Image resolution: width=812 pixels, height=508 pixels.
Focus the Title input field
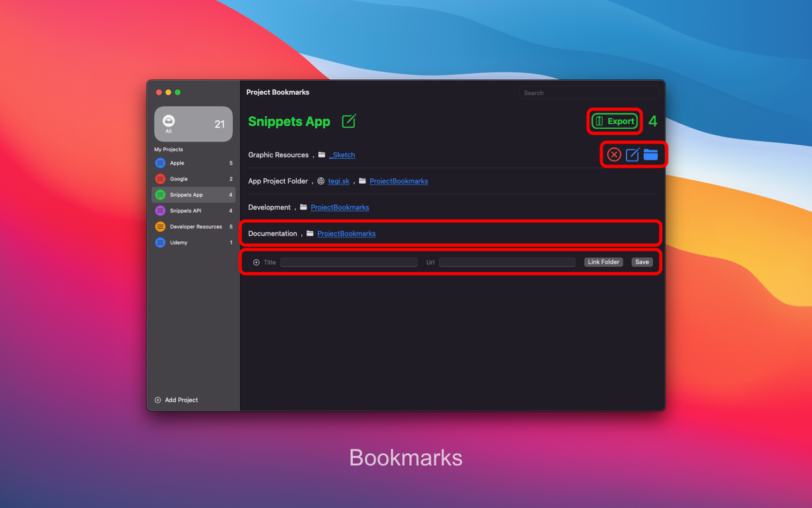[x=349, y=262]
